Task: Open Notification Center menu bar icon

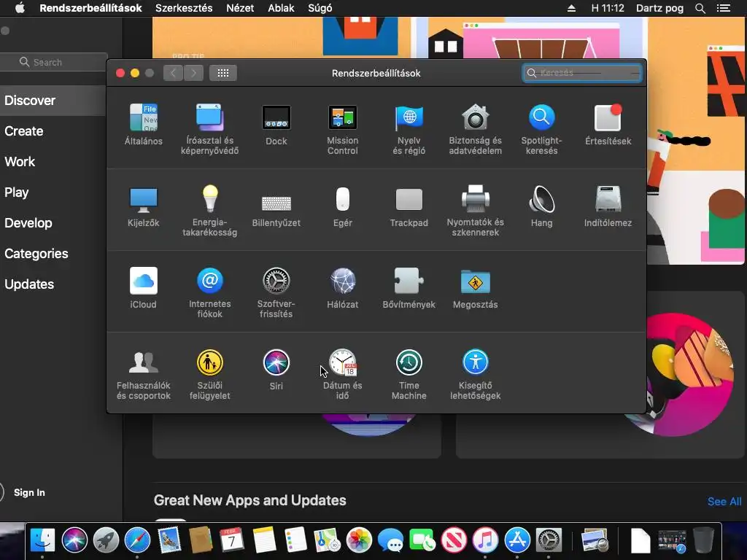Action: (724, 8)
